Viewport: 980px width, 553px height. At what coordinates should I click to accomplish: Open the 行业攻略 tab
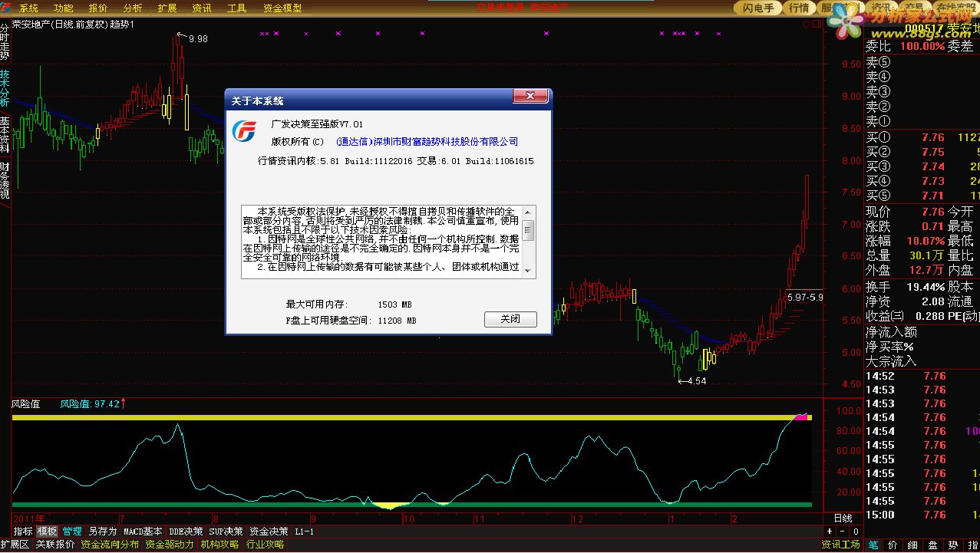[x=265, y=545]
